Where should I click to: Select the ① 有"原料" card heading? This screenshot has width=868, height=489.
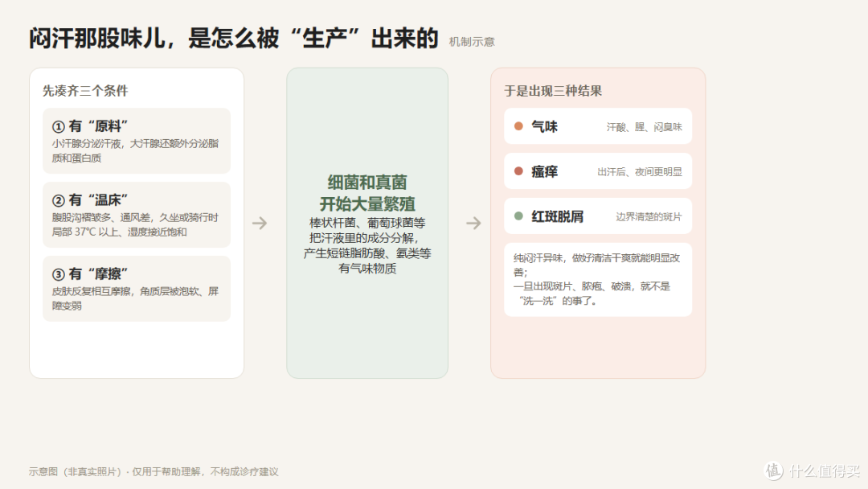click(90, 126)
